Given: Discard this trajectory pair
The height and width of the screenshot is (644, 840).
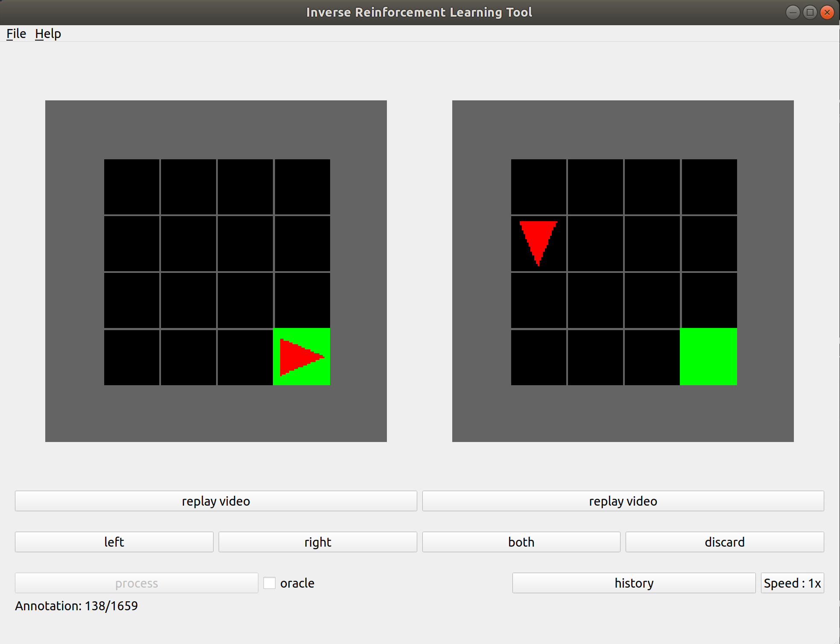Looking at the screenshot, I should (724, 542).
